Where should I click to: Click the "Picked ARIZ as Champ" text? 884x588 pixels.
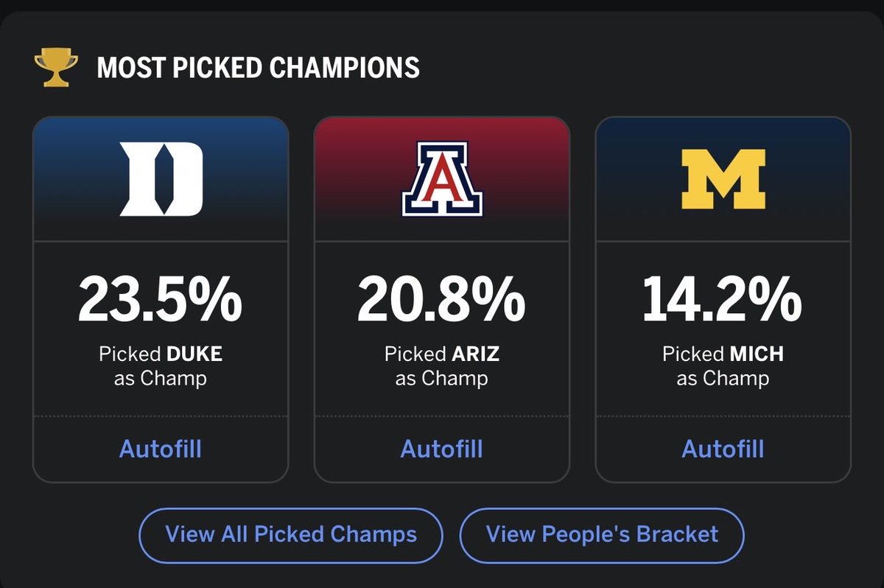(x=442, y=366)
